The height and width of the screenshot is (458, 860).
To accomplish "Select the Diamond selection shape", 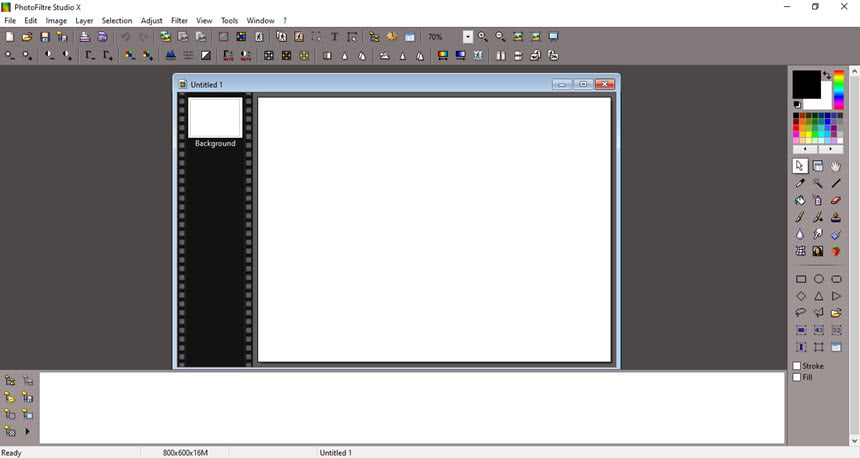I will pos(801,296).
